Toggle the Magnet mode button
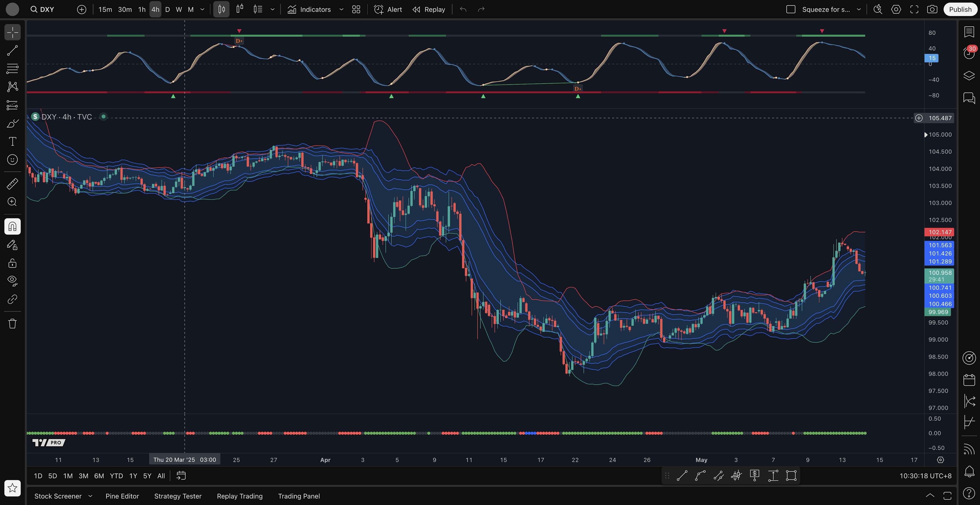This screenshot has height=505, width=980. [x=12, y=227]
